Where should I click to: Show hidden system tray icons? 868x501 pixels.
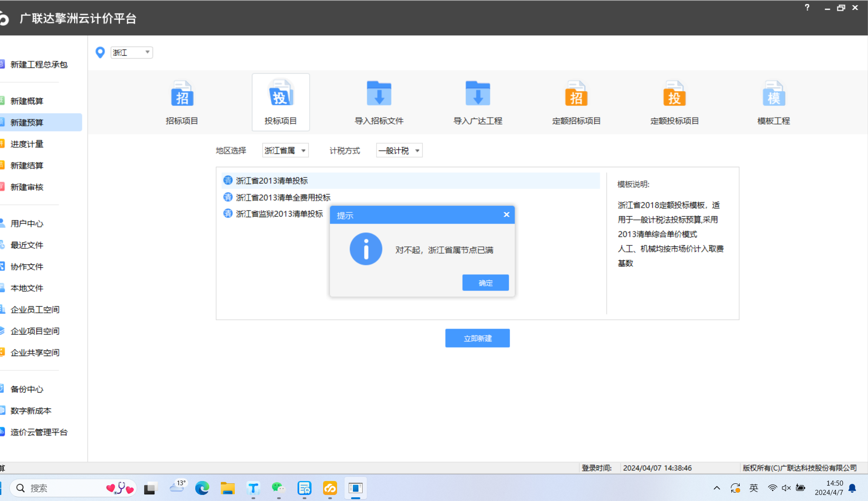(x=716, y=488)
